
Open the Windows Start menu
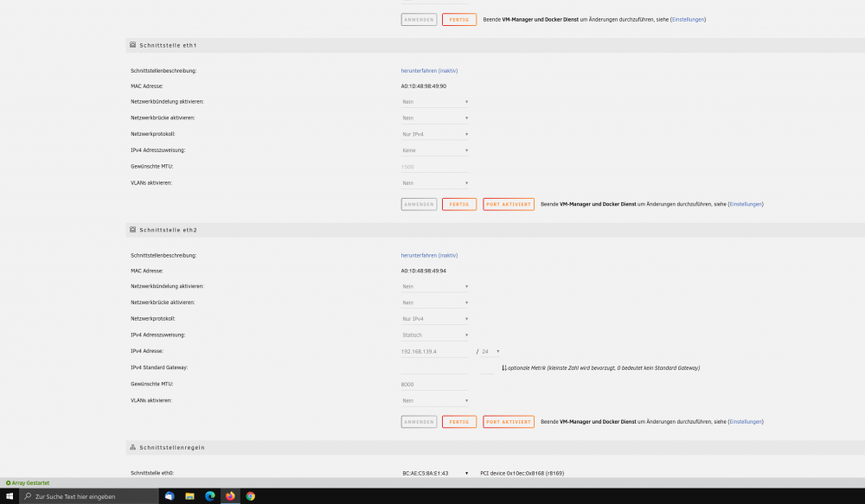(10, 496)
